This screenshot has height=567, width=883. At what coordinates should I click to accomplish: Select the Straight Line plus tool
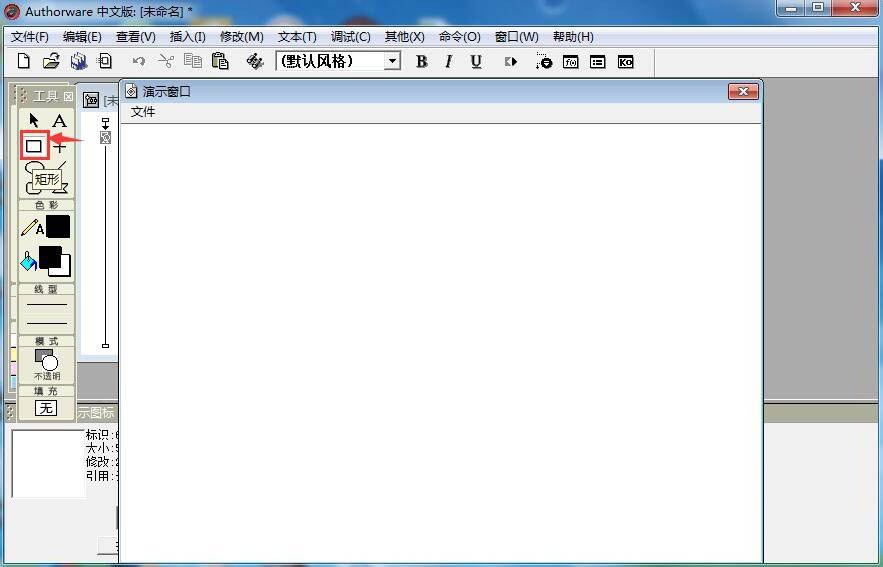coord(60,148)
